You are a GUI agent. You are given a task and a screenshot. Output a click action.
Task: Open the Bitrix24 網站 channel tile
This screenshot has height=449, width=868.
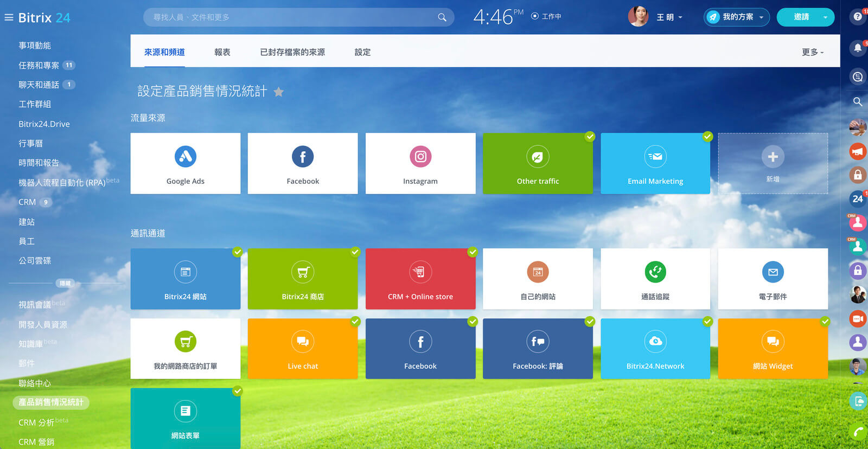(186, 279)
